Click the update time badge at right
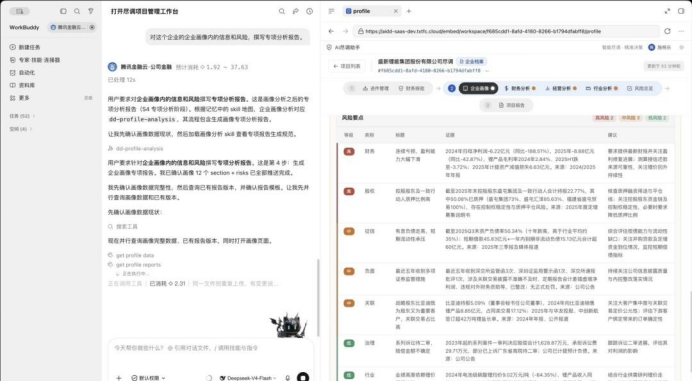Viewport: 693px width, 381px height. pyautogui.click(x=663, y=66)
